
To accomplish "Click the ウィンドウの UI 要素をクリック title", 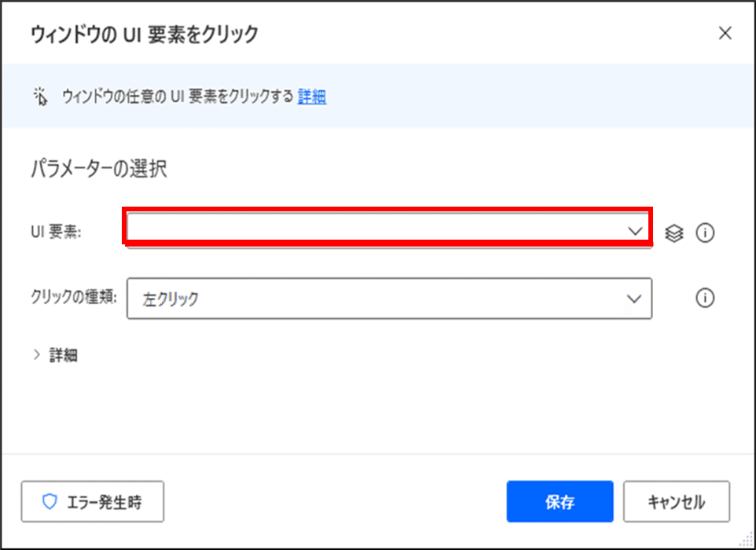I will [x=144, y=35].
